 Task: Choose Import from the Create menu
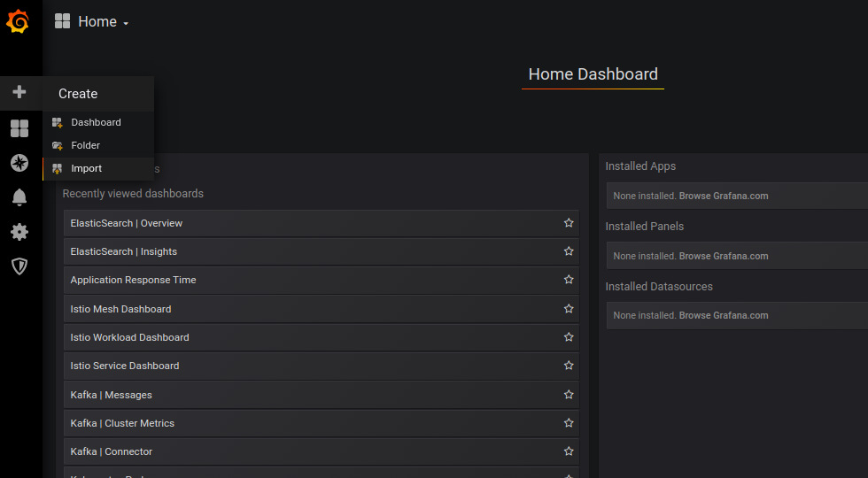pos(87,168)
